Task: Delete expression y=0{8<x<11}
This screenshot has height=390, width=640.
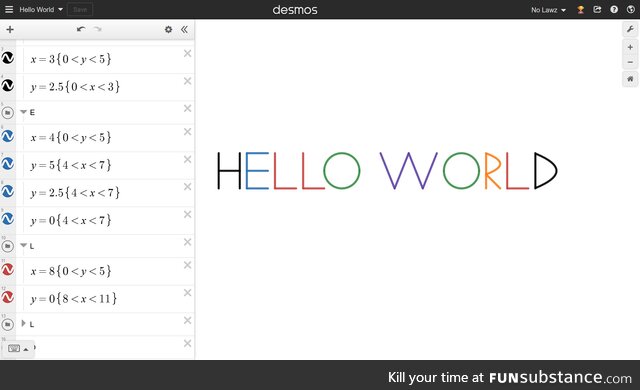Action: (x=187, y=293)
